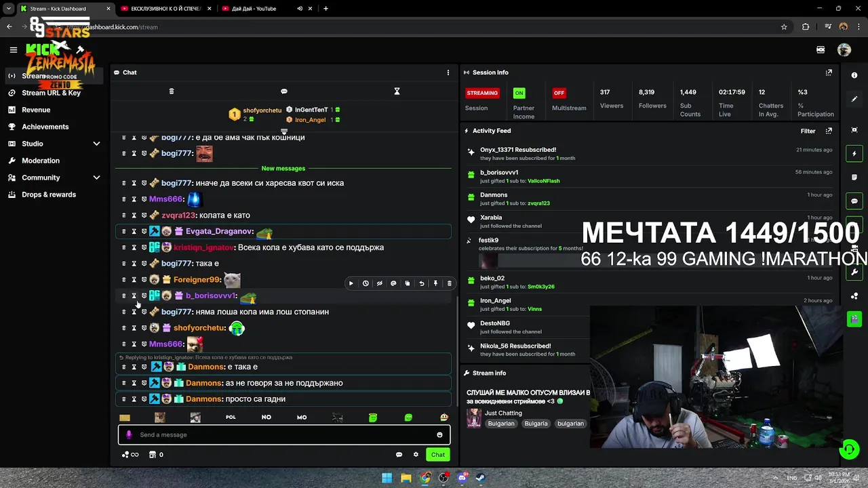Collapse the gifter leaderboard in chat
This screenshot has height=488, width=868.
[284, 131]
